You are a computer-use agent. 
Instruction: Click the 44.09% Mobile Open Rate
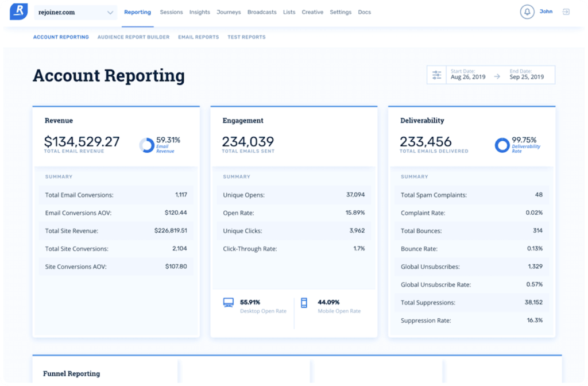pyautogui.click(x=339, y=307)
